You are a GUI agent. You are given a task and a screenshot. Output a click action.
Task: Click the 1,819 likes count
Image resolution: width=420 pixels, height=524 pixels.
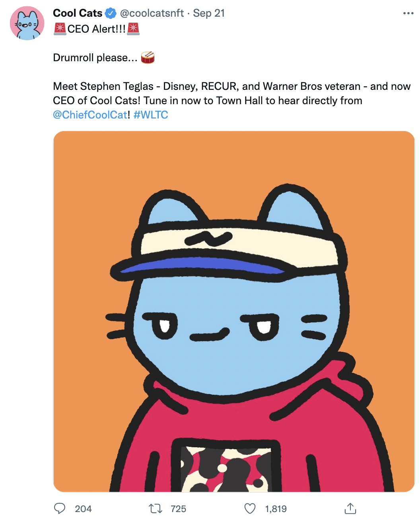[276, 509]
